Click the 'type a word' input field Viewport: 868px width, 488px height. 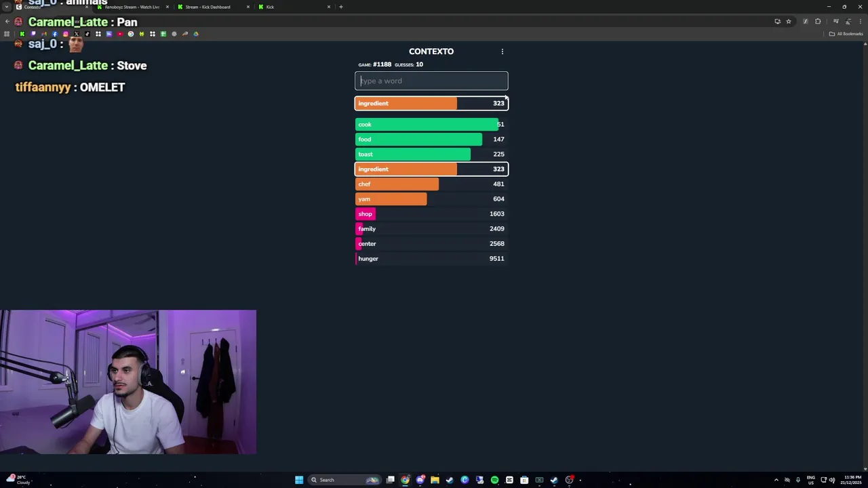click(431, 81)
